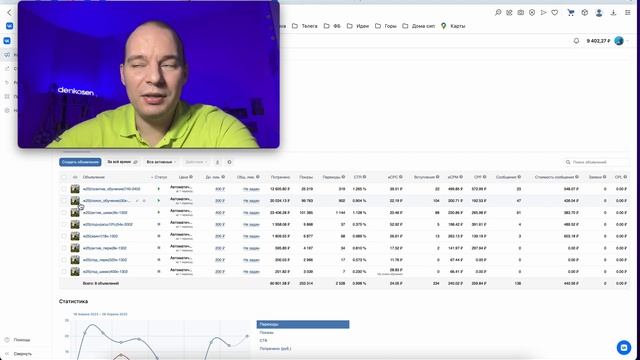
Task: Tick the checkbox for the fourth ad row
Action: click(x=64, y=224)
